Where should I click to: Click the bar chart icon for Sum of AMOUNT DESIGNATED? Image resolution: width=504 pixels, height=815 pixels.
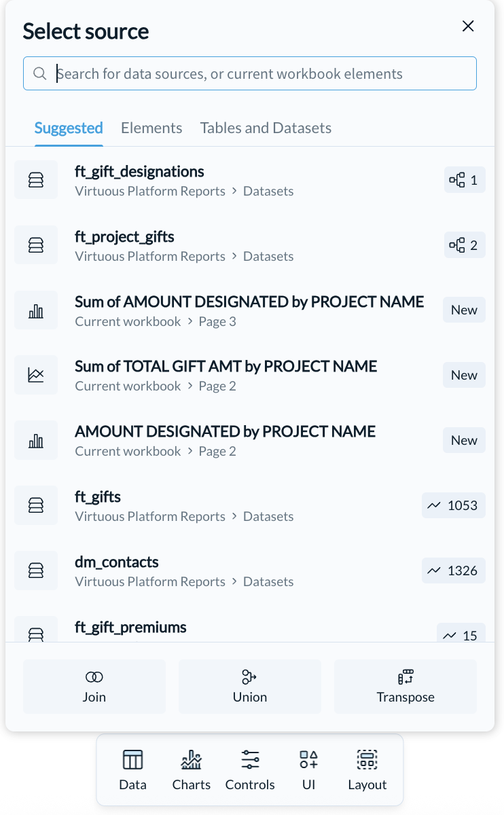coord(36,310)
